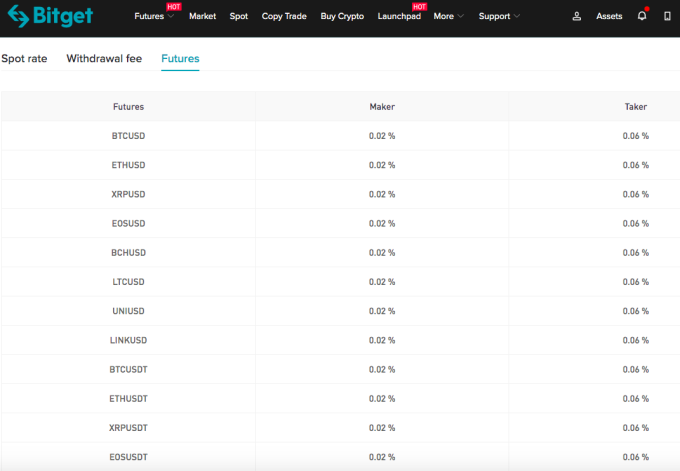Switch to the Withdrawal fee tab
Viewport: 680px width, 471px height.
click(x=104, y=59)
